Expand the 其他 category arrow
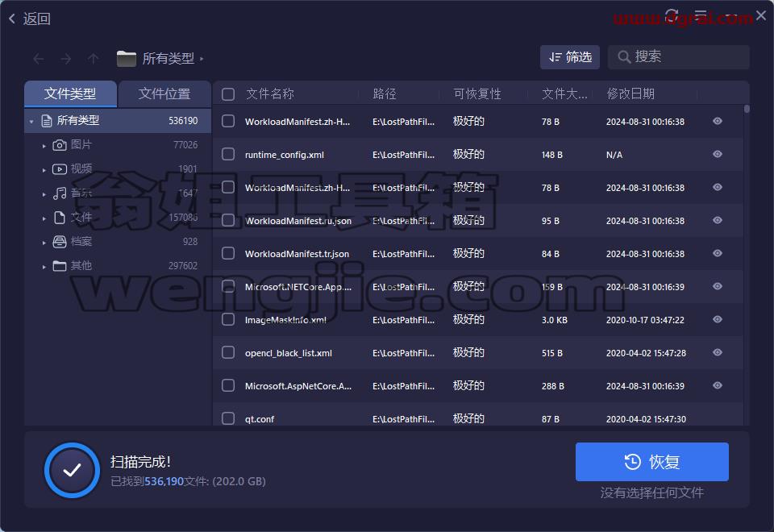Screen dimensions: 774x532 (x=44, y=267)
